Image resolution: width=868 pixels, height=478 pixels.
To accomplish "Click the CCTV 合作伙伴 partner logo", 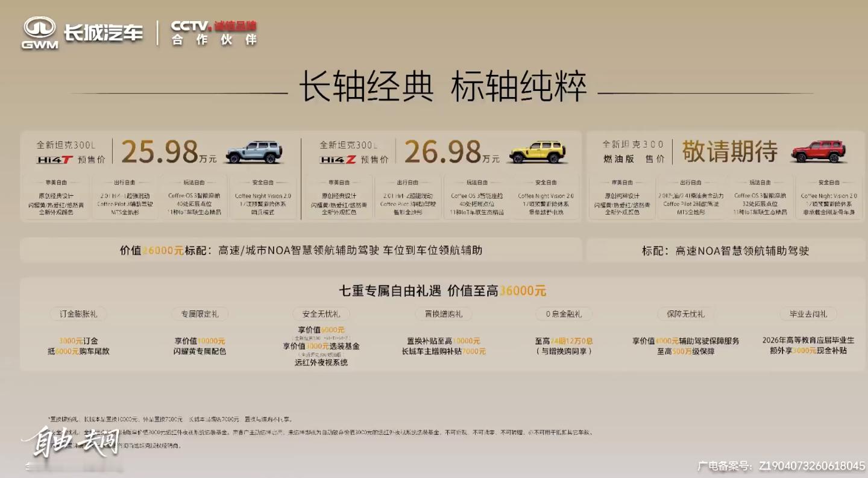I will (x=214, y=33).
